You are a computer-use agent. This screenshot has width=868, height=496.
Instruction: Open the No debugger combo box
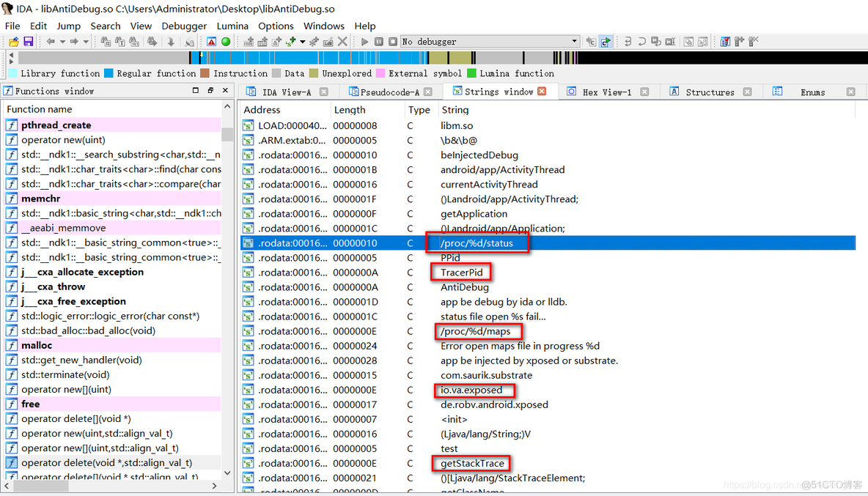point(490,42)
